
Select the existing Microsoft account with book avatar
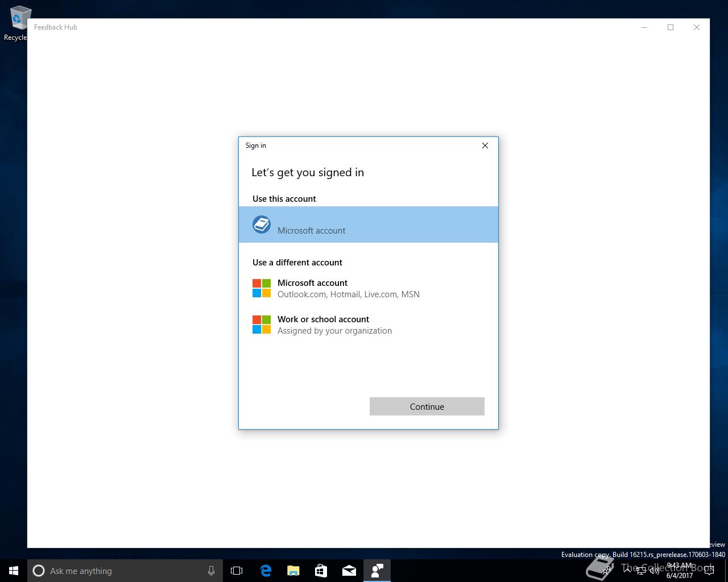369,225
